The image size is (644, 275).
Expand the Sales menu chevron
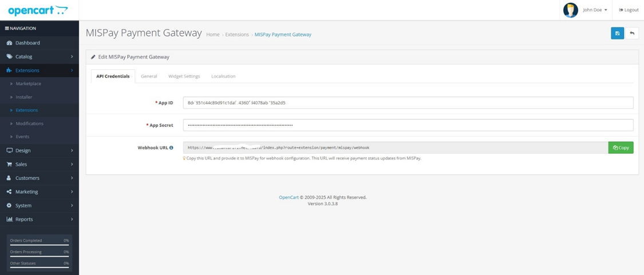pyautogui.click(x=72, y=164)
